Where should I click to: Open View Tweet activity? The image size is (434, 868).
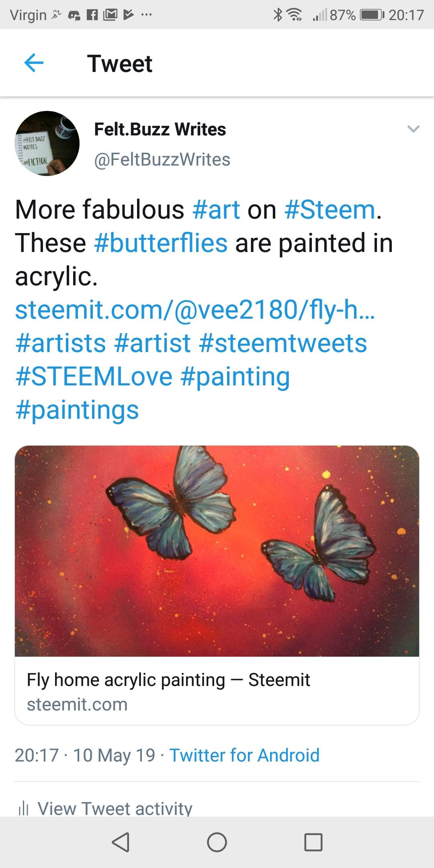[115, 808]
